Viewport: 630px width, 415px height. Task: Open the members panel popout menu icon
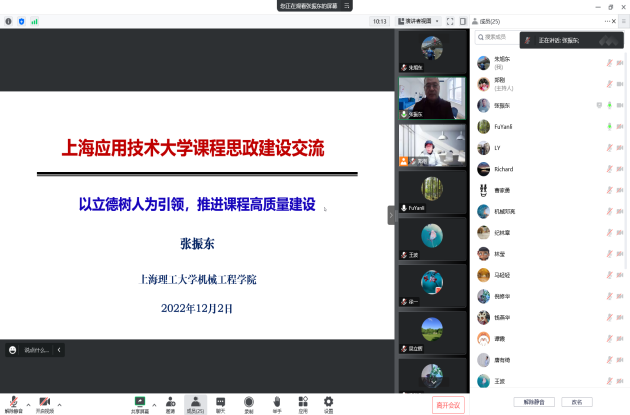point(624,21)
